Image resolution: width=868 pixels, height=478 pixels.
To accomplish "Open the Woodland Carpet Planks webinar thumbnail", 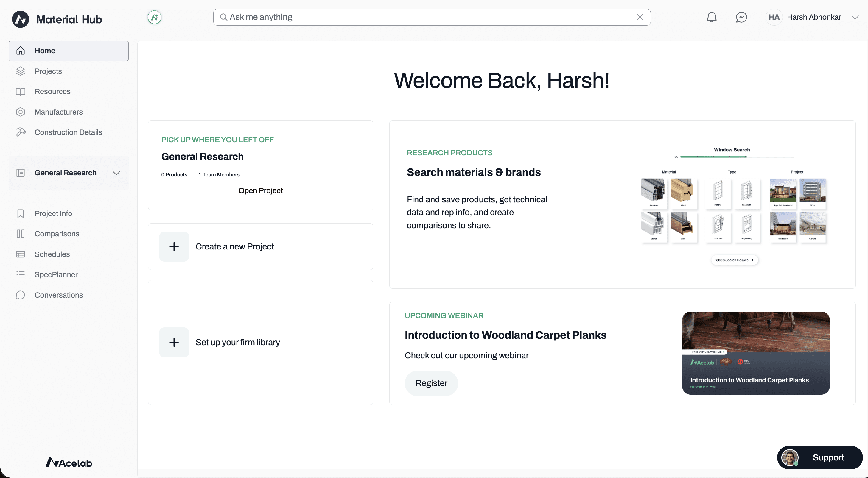I will (x=755, y=353).
